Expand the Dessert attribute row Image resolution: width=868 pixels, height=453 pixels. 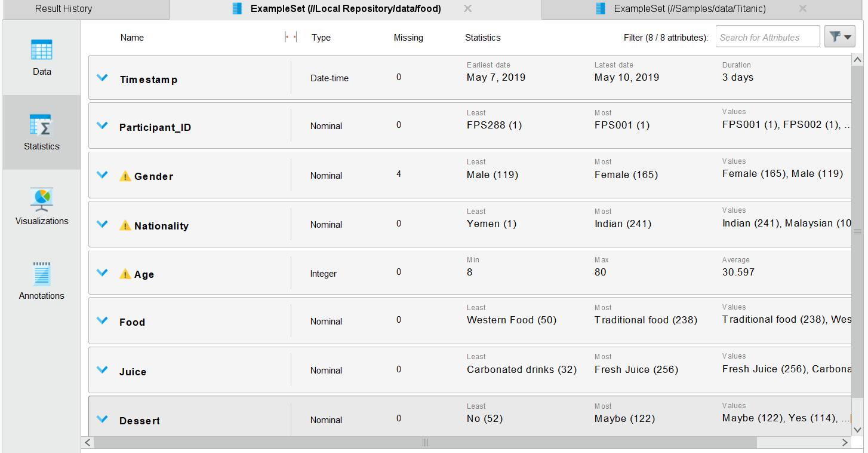[x=102, y=420]
